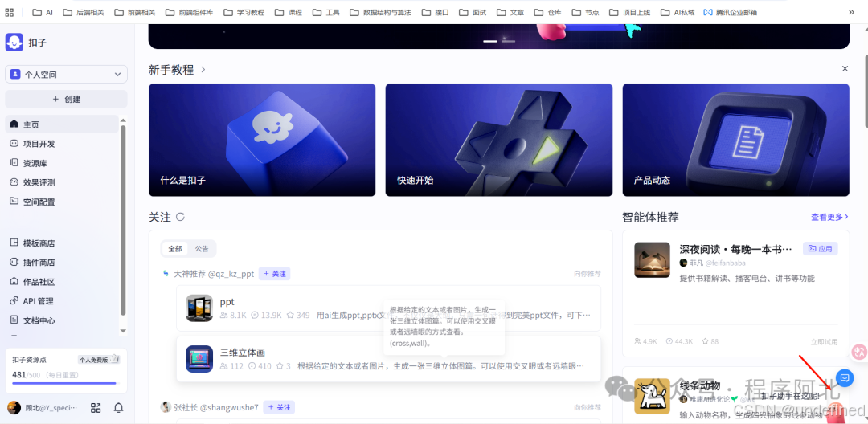Click the user avatar 顾北
This screenshot has width=868, height=424.
point(14,408)
